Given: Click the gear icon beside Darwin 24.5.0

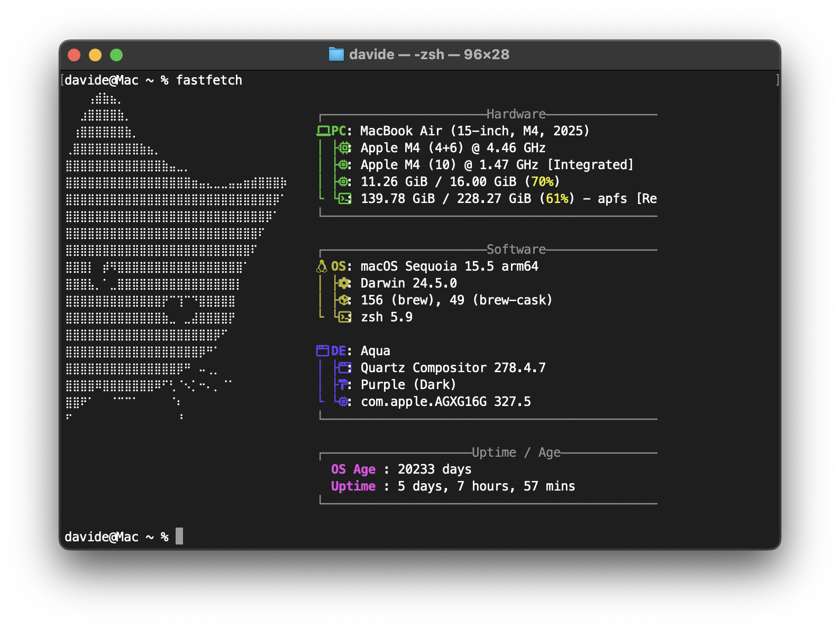Looking at the screenshot, I should tap(344, 283).
